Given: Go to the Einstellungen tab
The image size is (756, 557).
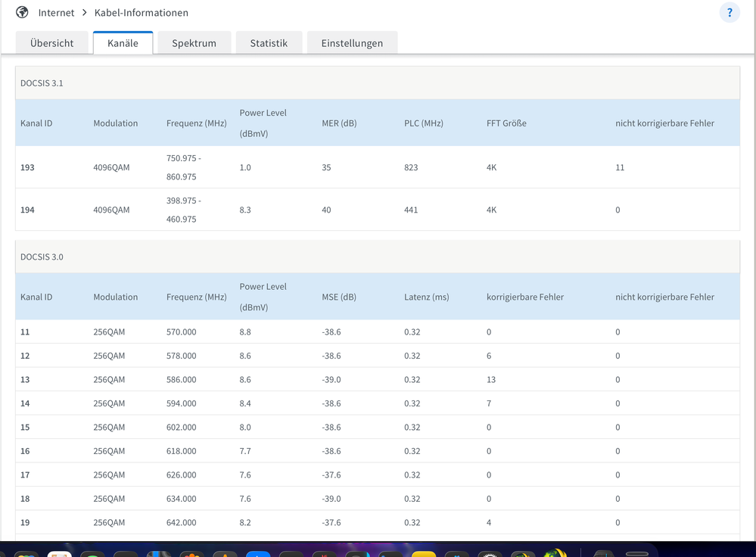Looking at the screenshot, I should [352, 43].
